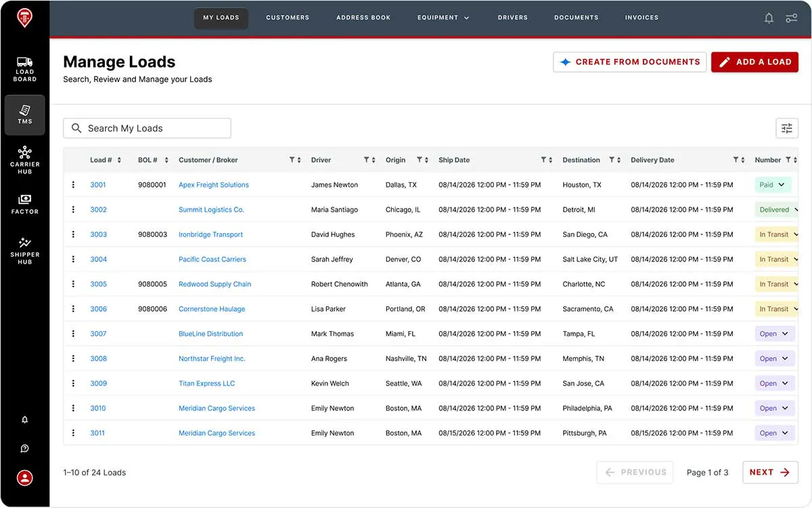Viewport: 812px width, 508px height.
Task: Open the top bar settings sliders icon
Action: pyautogui.click(x=791, y=18)
